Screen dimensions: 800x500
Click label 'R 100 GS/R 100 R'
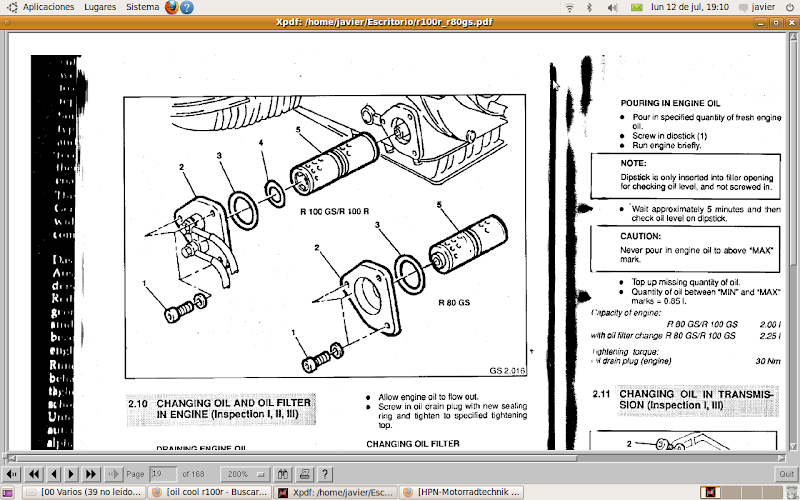tap(334, 211)
